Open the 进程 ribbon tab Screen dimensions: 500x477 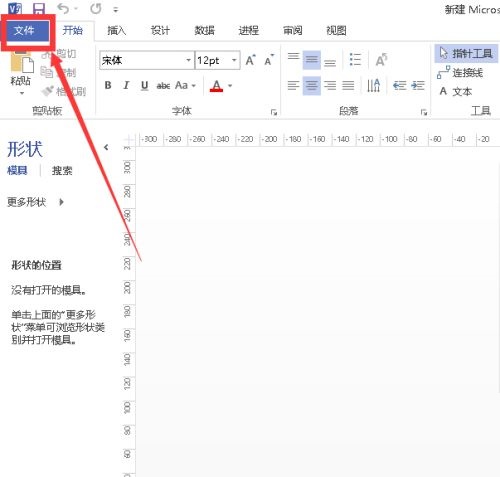249,30
